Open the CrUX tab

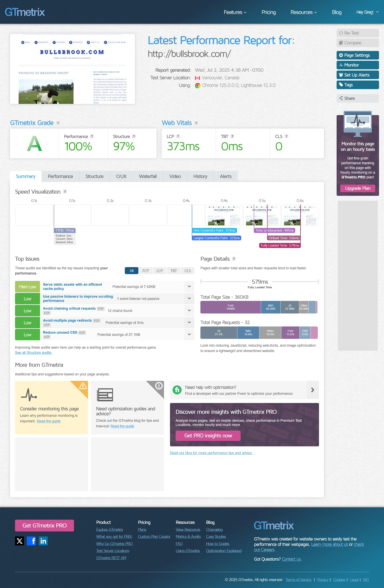click(x=121, y=176)
